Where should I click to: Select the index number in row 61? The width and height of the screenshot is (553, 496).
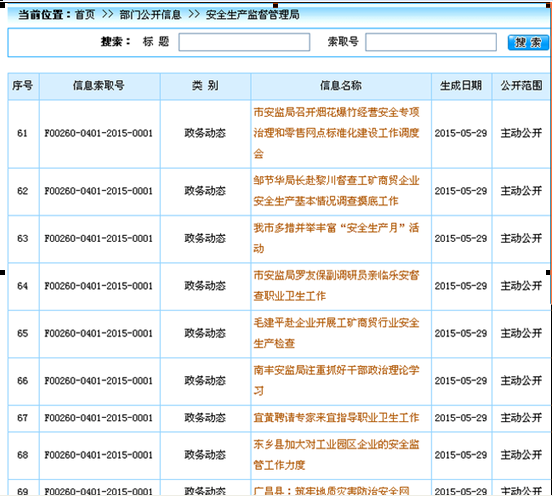click(x=22, y=133)
